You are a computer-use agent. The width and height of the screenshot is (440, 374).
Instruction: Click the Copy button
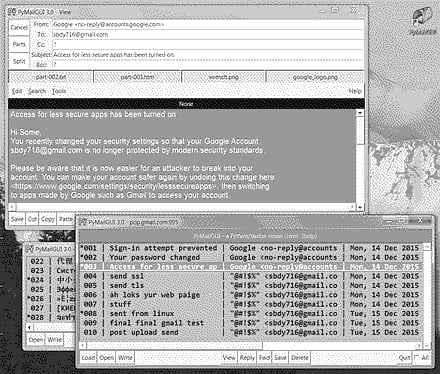coord(48,219)
